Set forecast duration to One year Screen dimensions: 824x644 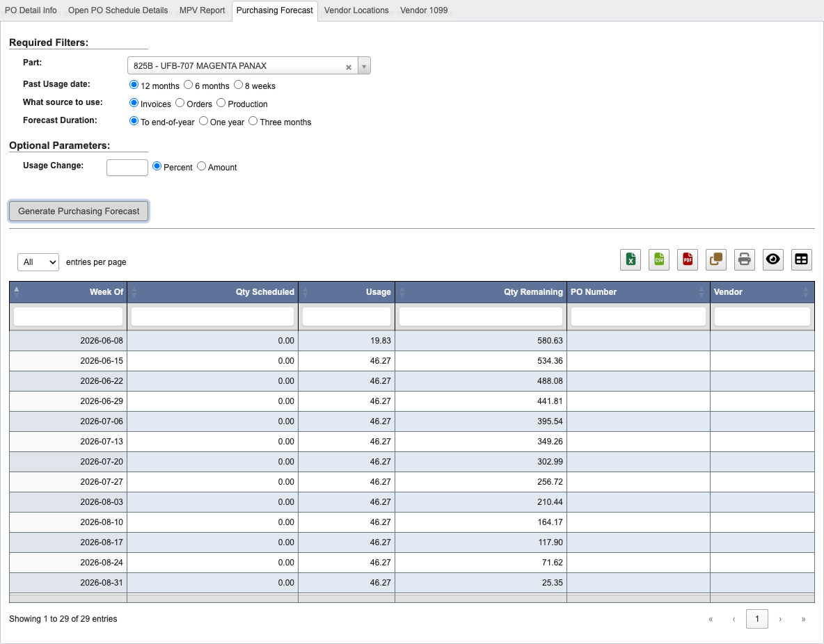203,121
